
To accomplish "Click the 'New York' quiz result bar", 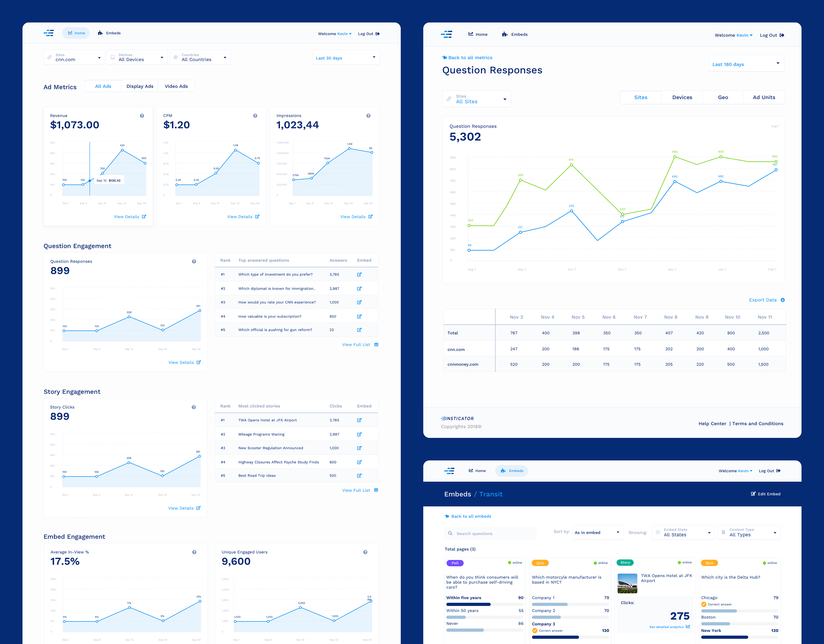I will (739, 637).
